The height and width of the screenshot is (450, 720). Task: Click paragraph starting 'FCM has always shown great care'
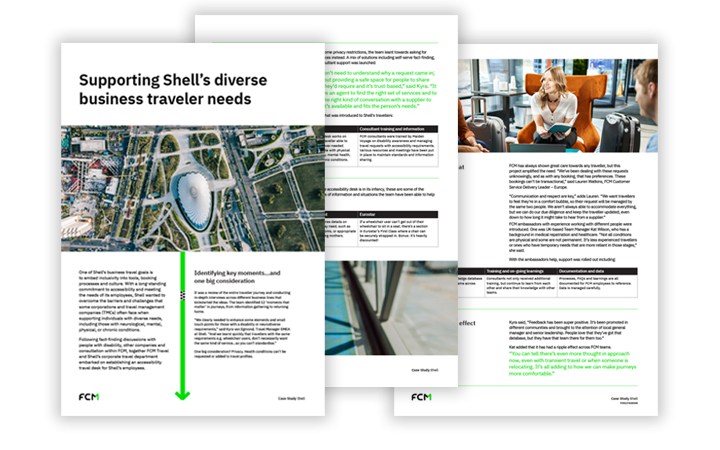point(571,176)
